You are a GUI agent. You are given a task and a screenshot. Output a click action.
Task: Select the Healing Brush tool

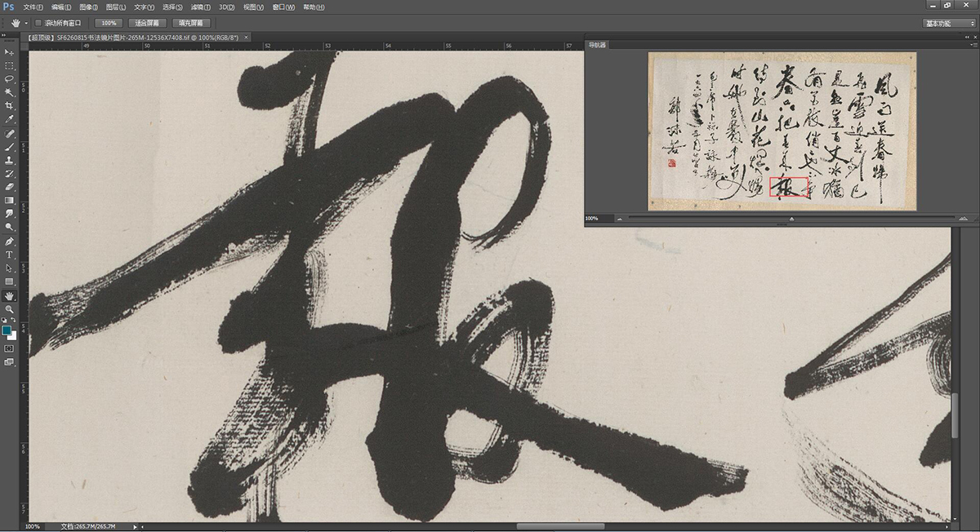click(9, 133)
